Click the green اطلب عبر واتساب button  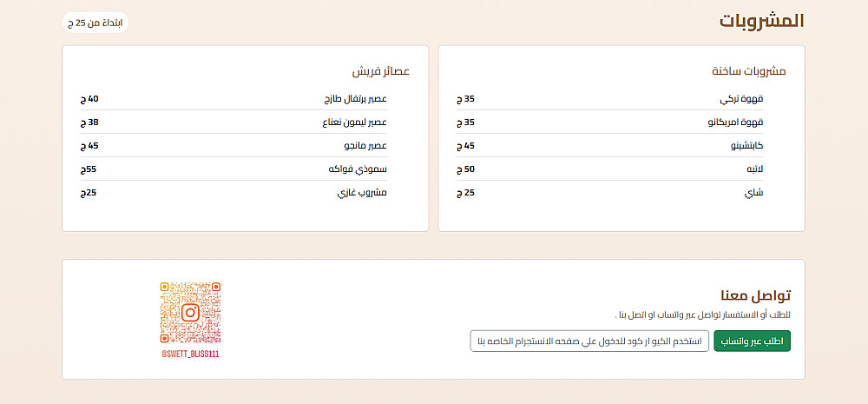click(x=752, y=341)
